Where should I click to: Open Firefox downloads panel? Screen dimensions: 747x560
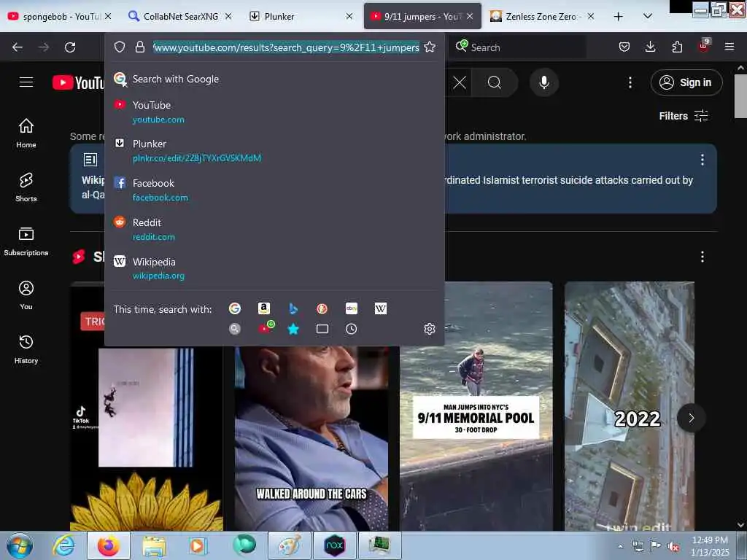pyautogui.click(x=650, y=47)
